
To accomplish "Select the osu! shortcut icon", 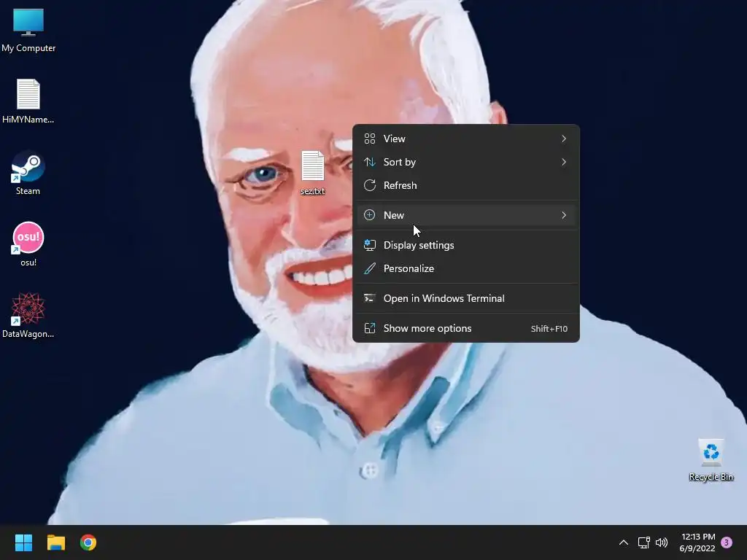I will coord(28,244).
